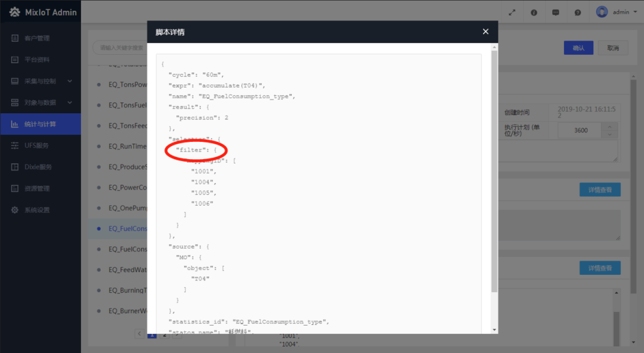Click the 取消 button
This screenshot has width=644, height=353.
tap(613, 48)
